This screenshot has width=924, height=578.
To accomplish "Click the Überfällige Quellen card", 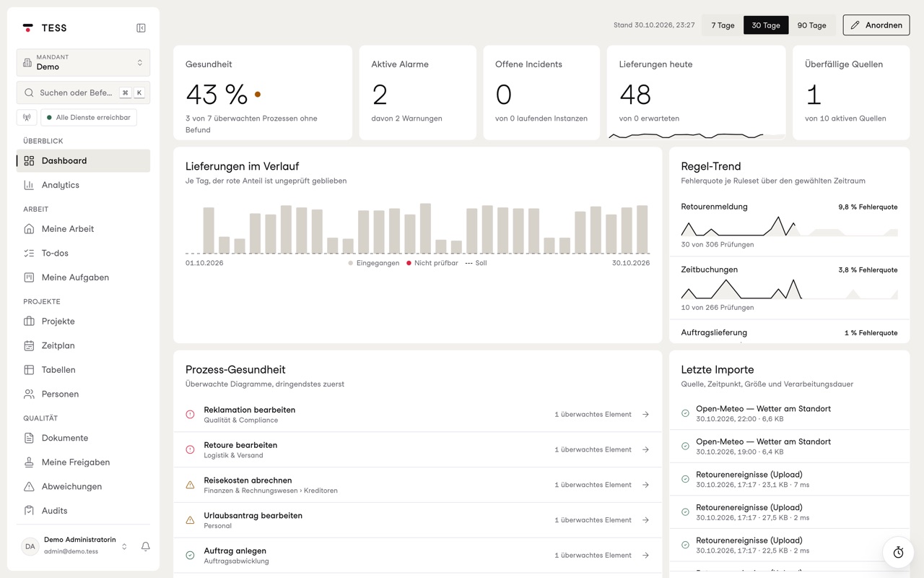I will click(851, 92).
